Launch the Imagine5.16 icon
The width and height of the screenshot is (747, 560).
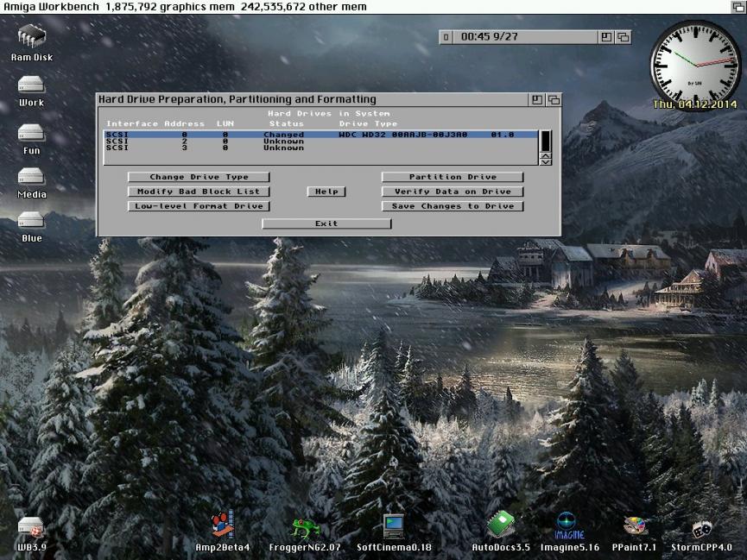(569, 525)
